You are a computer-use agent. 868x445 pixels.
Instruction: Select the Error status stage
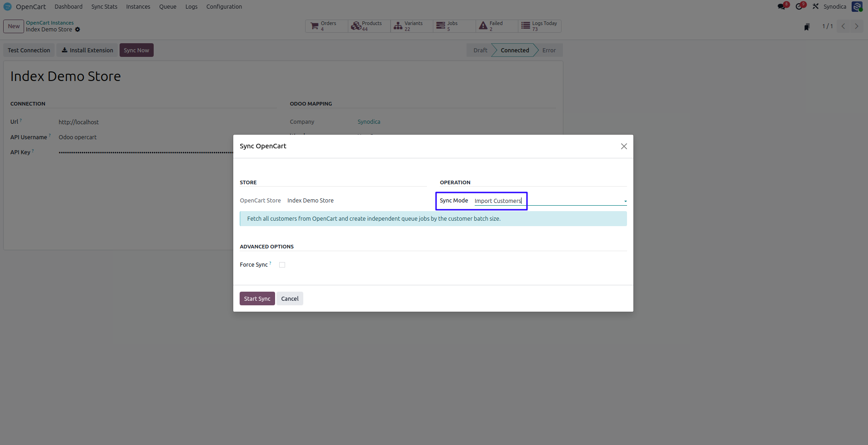click(x=549, y=50)
